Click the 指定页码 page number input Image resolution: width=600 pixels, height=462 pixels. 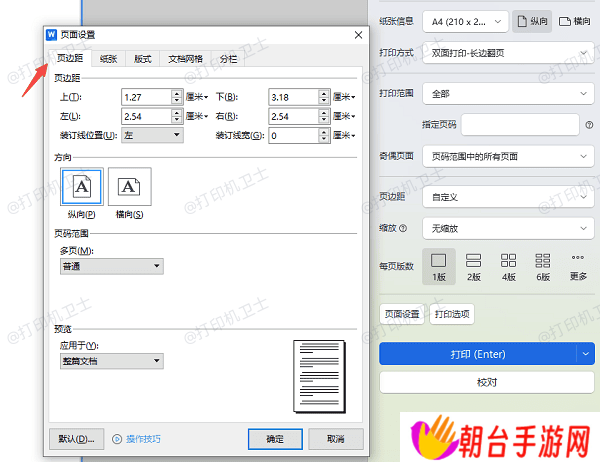(520, 125)
